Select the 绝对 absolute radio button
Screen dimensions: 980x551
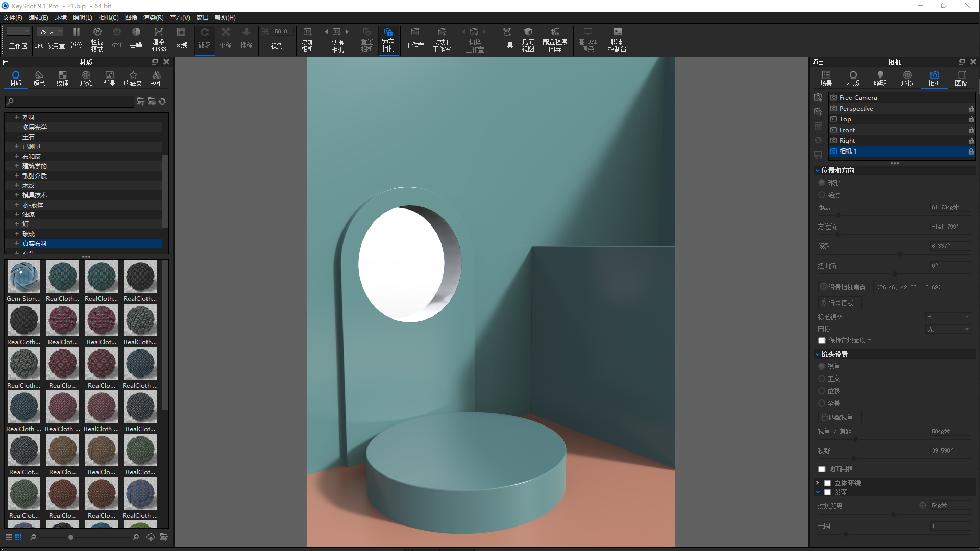pos(822,195)
